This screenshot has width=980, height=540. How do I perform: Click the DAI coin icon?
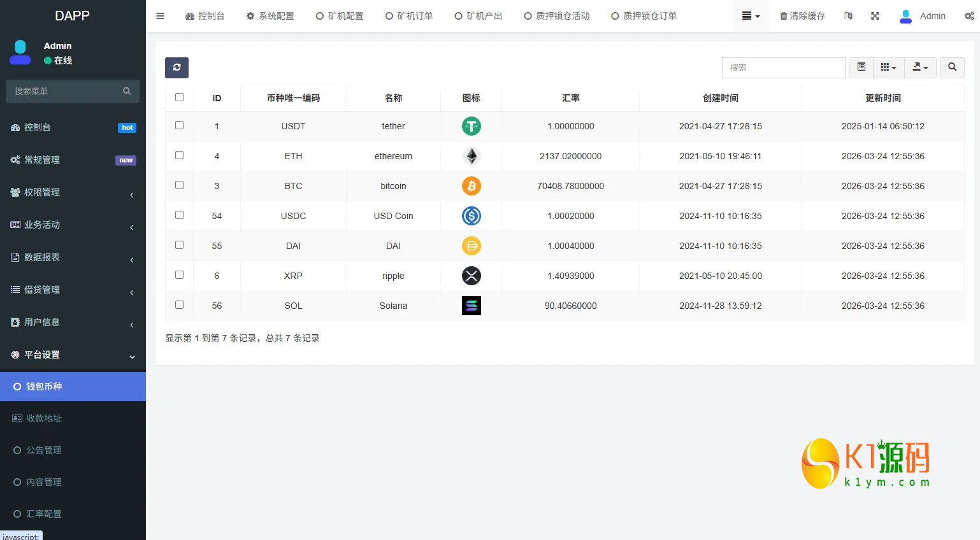click(472, 246)
